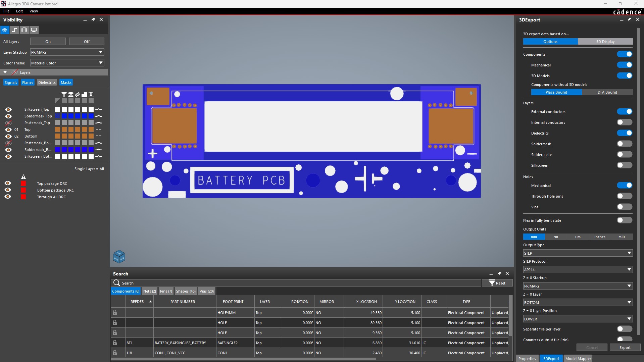Turn all layers Off
Screen dimensions: 644x362
pos(87,42)
